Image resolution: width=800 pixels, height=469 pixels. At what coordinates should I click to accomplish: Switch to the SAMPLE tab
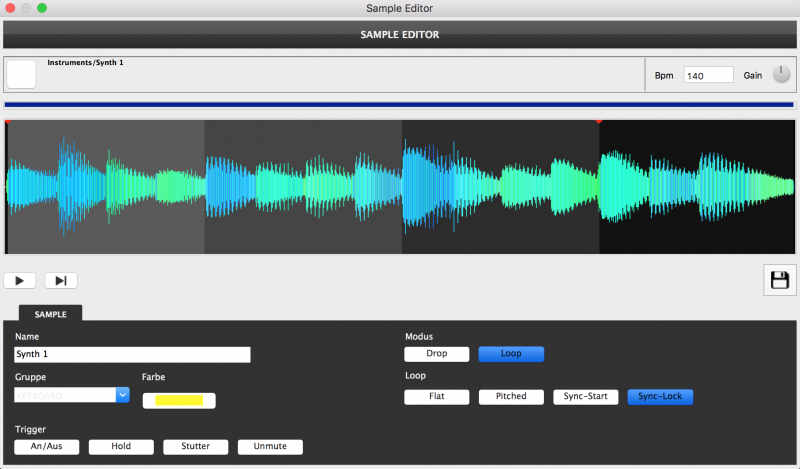(51, 314)
